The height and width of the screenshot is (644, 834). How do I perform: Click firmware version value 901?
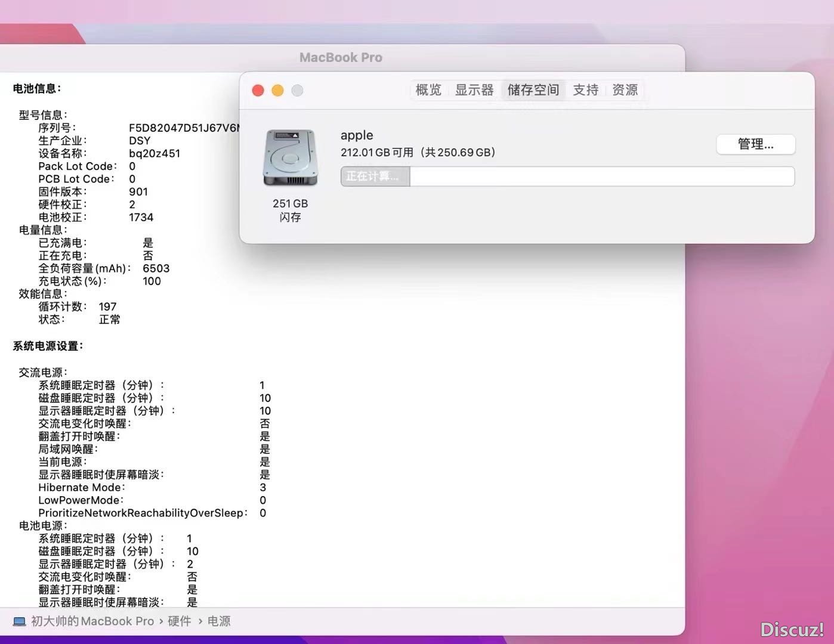coord(138,192)
